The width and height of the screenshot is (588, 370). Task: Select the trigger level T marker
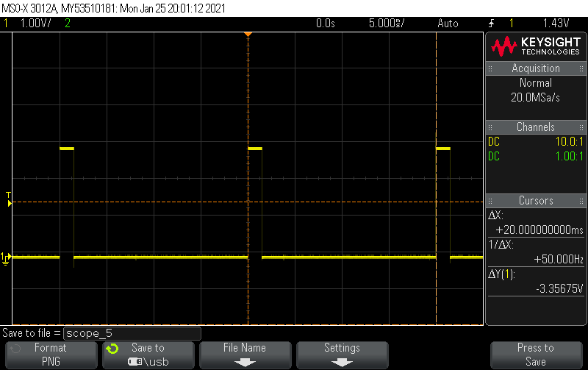[9, 199]
